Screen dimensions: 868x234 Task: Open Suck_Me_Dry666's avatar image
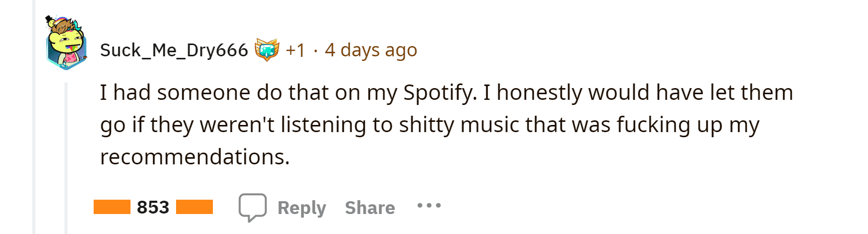point(67,44)
